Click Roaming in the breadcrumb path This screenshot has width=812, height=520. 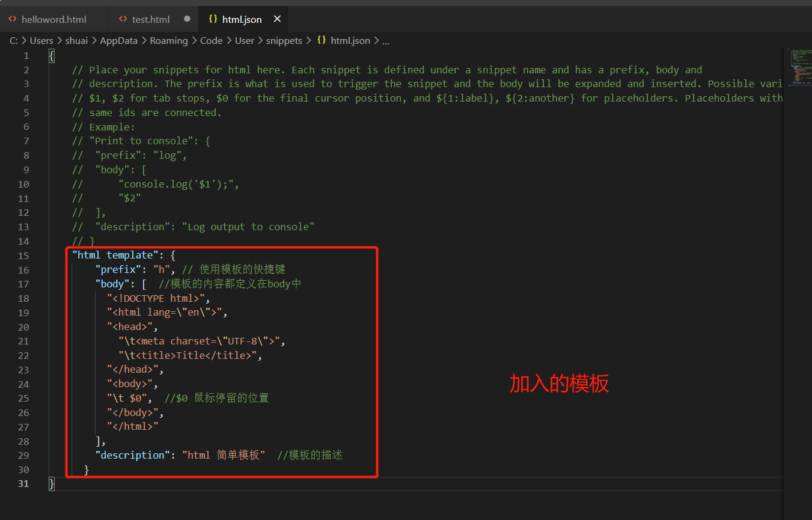tap(169, 40)
